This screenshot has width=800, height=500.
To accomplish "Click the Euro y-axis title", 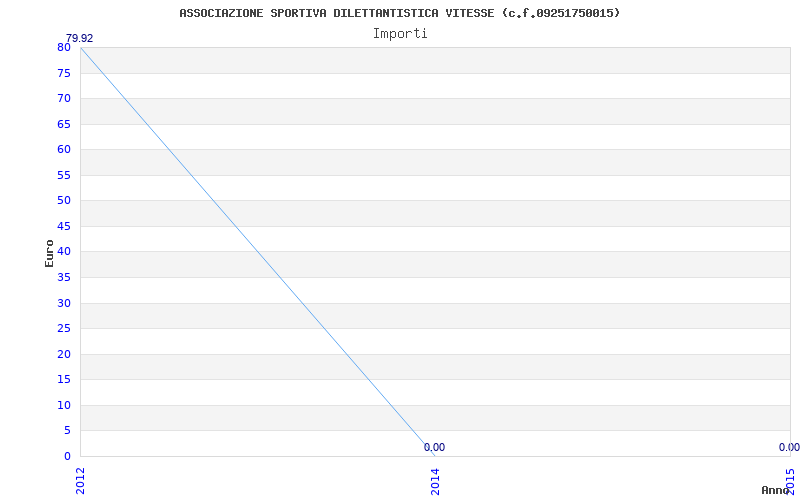I will (x=49, y=253).
